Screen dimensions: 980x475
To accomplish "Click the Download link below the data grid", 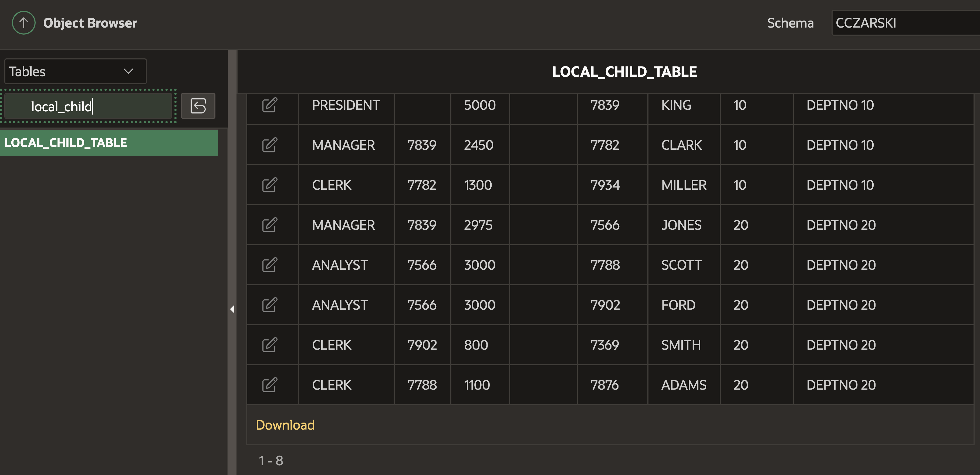I will 285,425.
